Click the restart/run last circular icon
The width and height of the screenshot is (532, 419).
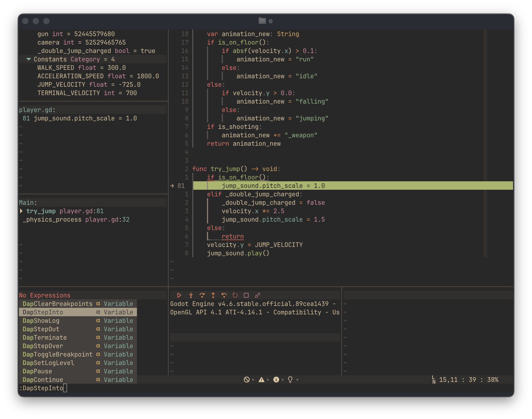click(x=235, y=295)
